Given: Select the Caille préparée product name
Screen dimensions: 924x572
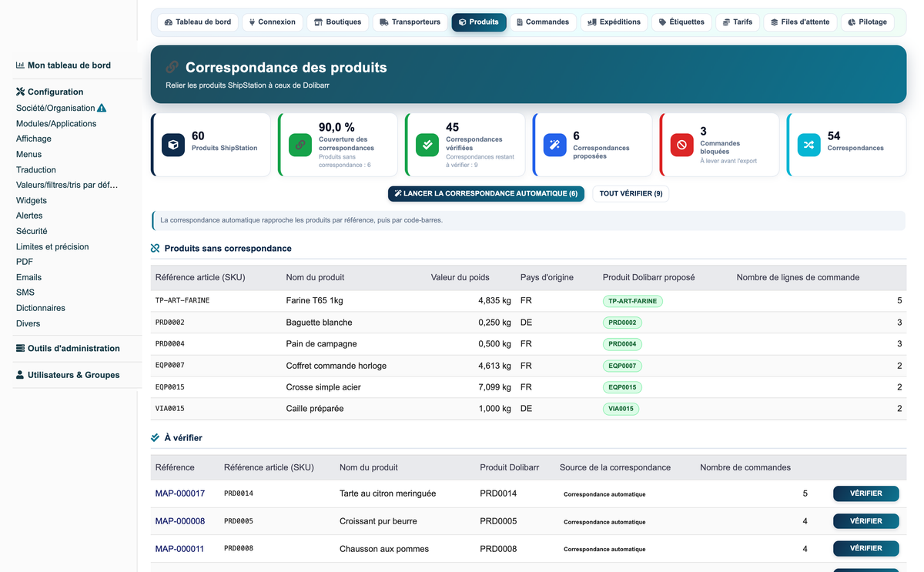Looking at the screenshot, I should [x=315, y=409].
